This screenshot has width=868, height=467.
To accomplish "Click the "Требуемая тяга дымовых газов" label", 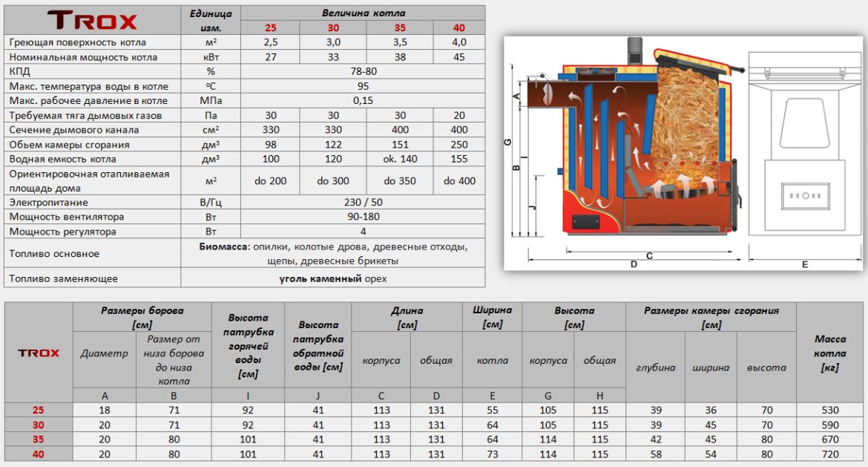I will [85, 115].
